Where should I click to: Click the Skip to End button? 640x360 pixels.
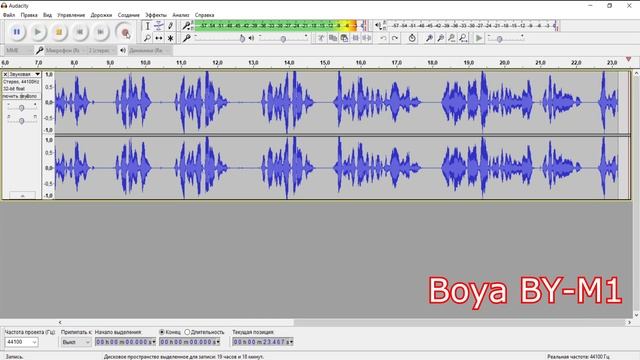(x=100, y=32)
